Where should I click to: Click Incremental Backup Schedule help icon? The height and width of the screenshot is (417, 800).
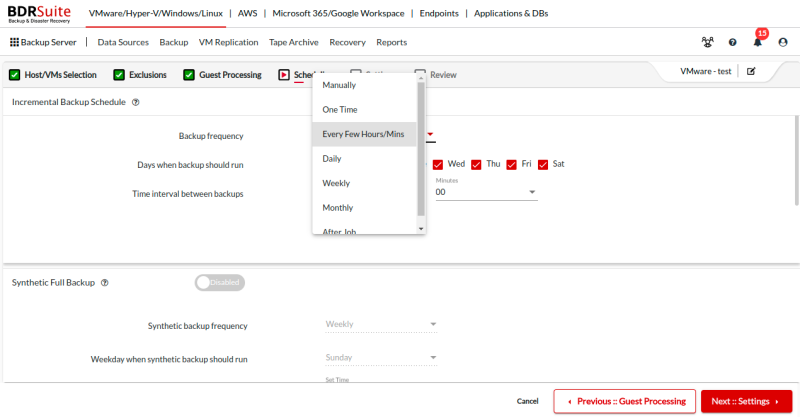(135, 102)
